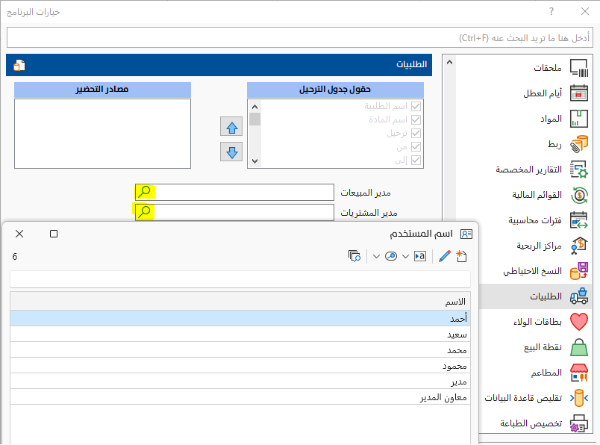600x445 pixels.
Task: Open the المطاعم section
Action: point(559,372)
